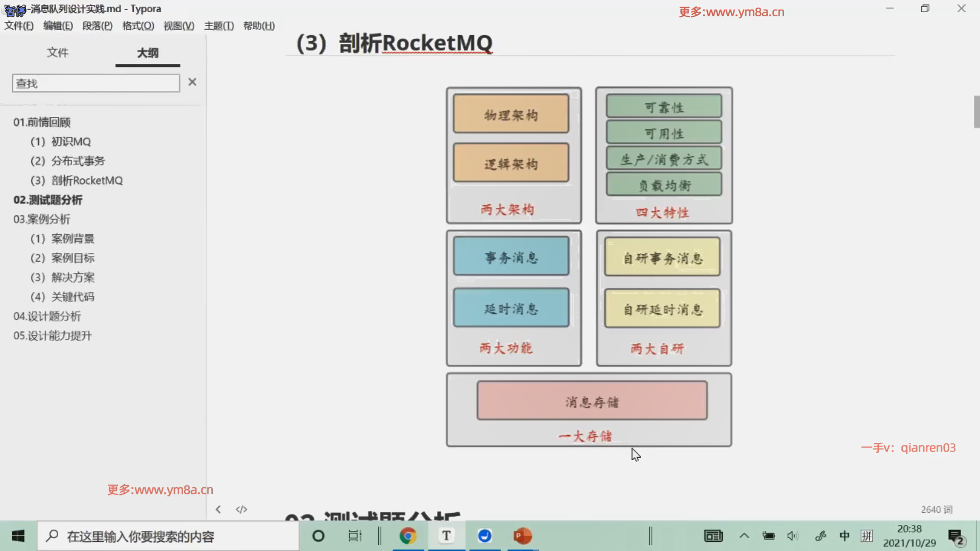Open Chrome from the taskbar

(x=408, y=536)
